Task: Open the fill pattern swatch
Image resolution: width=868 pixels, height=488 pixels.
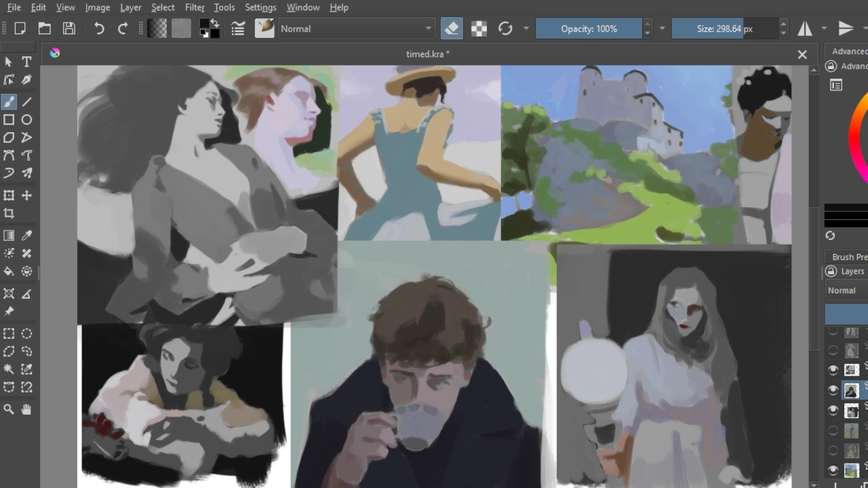Action: 181,28
